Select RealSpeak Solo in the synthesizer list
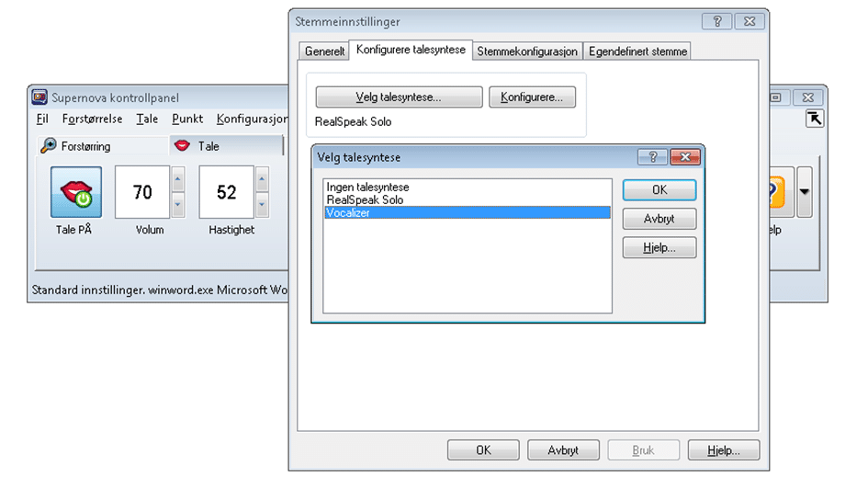Image resolution: width=868 pixels, height=489 pixels. pyautogui.click(x=365, y=199)
